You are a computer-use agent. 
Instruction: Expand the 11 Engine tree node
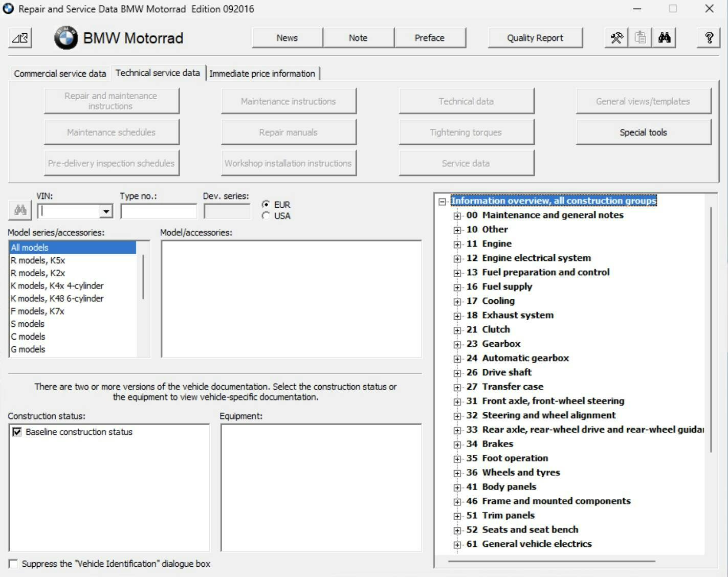[457, 244]
